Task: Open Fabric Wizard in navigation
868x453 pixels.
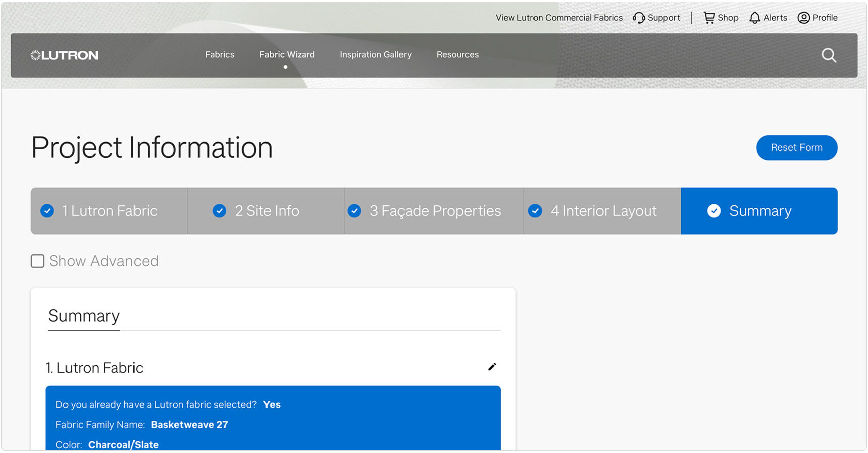Action: point(287,54)
